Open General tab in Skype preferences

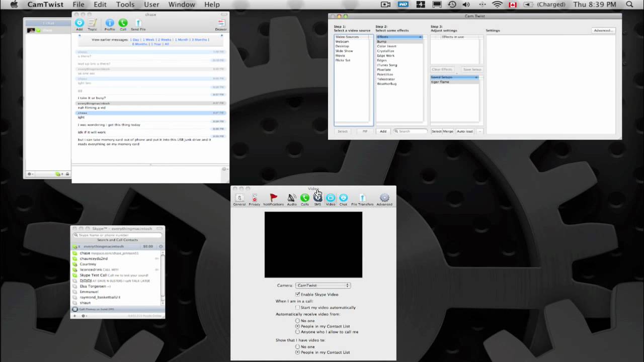pyautogui.click(x=239, y=200)
